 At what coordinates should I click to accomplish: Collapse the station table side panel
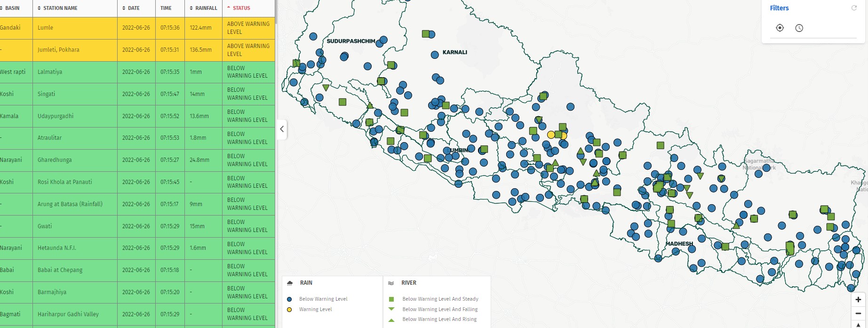pyautogui.click(x=282, y=129)
